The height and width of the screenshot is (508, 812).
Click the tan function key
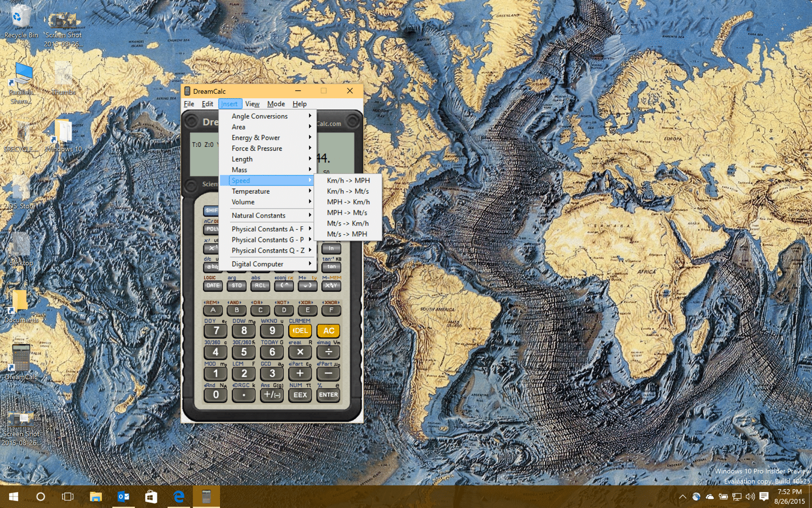click(x=331, y=267)
